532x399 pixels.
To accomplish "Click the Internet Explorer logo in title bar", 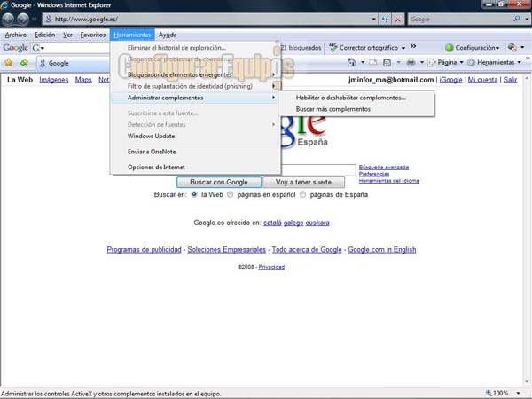I will (x=4, y=5).
